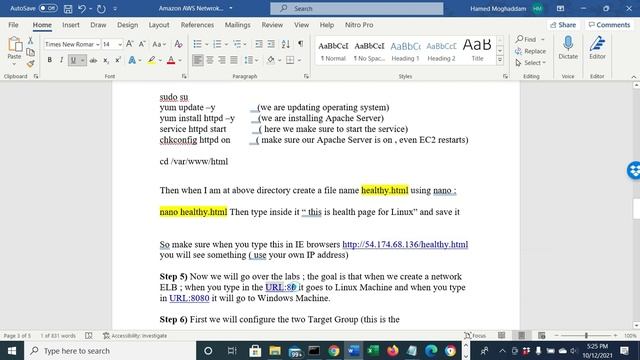Screen dimensions: 640x360
Task: Launch Firefox from the taskbar
Action: [393, 351]
